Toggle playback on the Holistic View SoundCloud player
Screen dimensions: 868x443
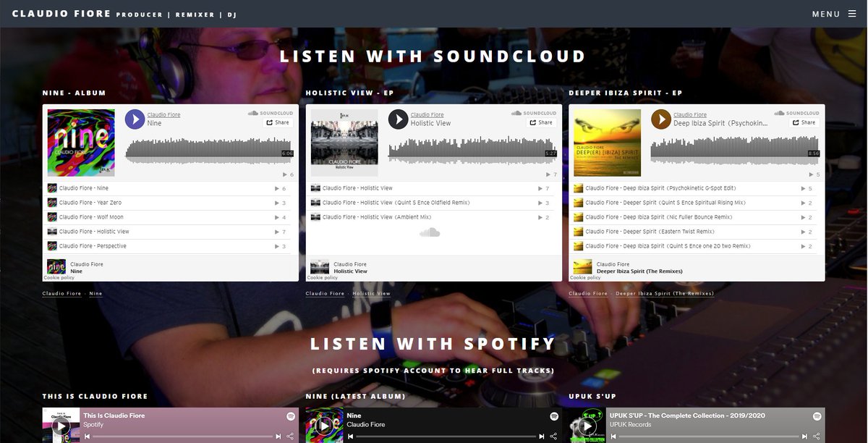(397, 119)
